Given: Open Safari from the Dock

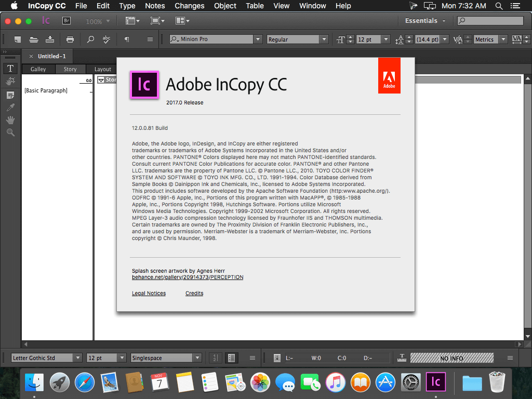Looking at the screenshot, I should (85, 383).
